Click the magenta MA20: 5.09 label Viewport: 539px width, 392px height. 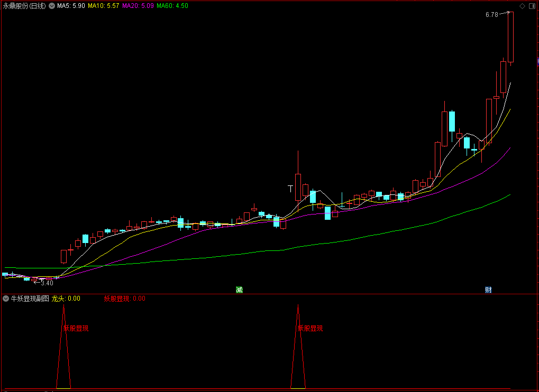coord(138,6)
